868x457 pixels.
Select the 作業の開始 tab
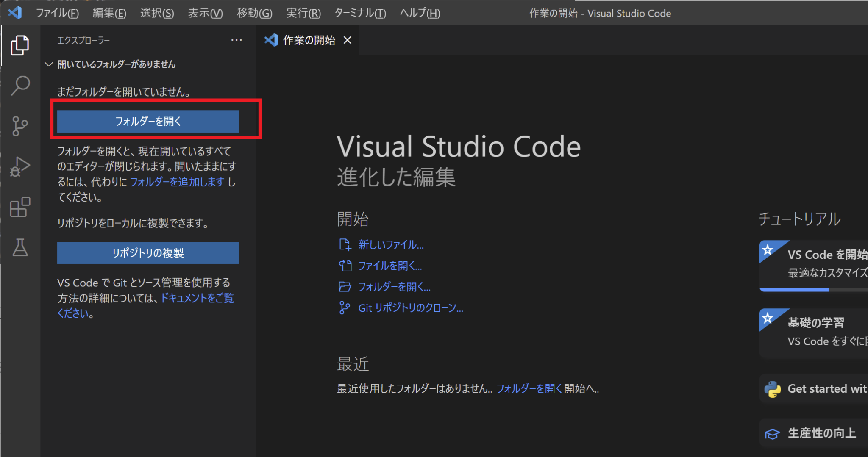tap(309, 40)
